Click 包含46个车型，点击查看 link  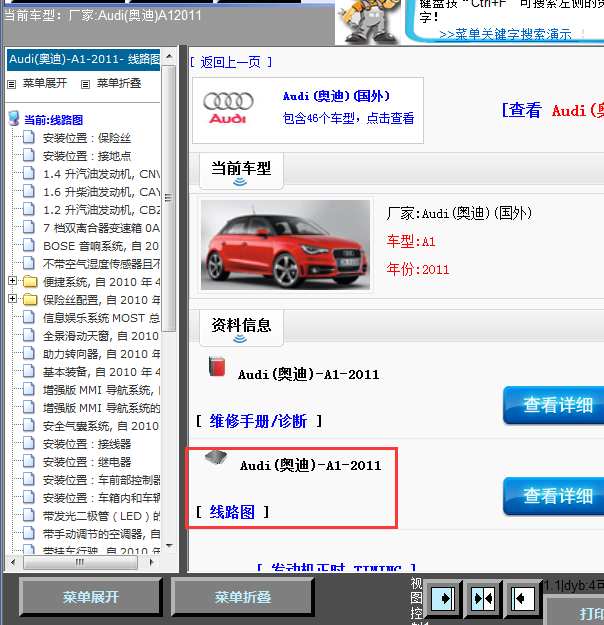pos(348,118)
